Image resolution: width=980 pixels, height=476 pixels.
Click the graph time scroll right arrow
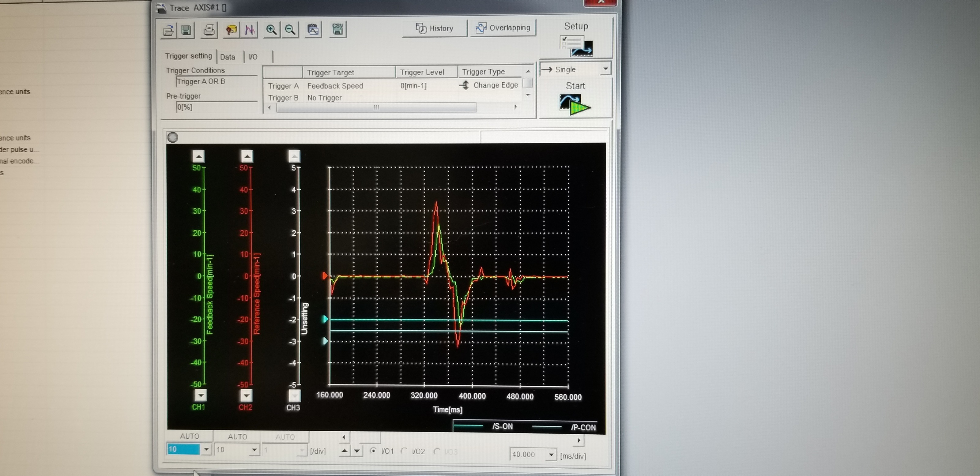pos(579,440)
